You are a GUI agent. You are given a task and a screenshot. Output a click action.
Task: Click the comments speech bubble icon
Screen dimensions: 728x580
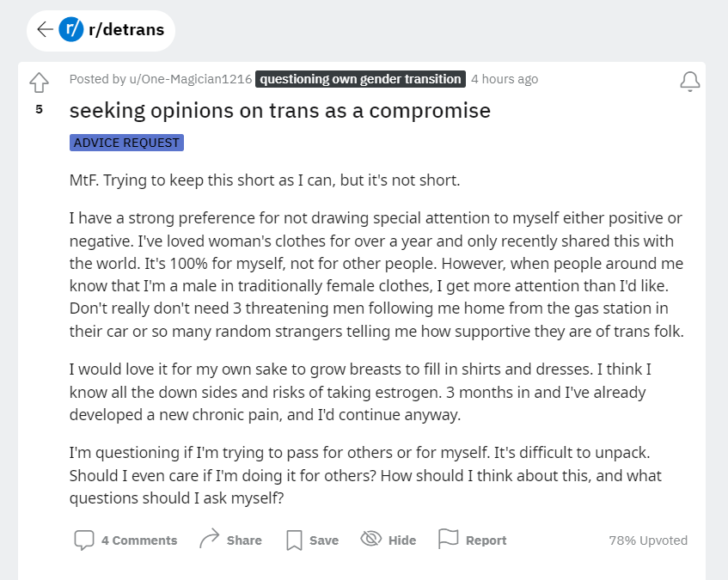click(84, 540)
